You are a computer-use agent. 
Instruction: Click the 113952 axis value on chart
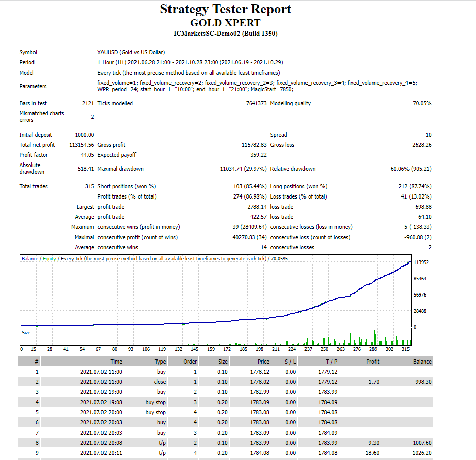click(421, 262)
